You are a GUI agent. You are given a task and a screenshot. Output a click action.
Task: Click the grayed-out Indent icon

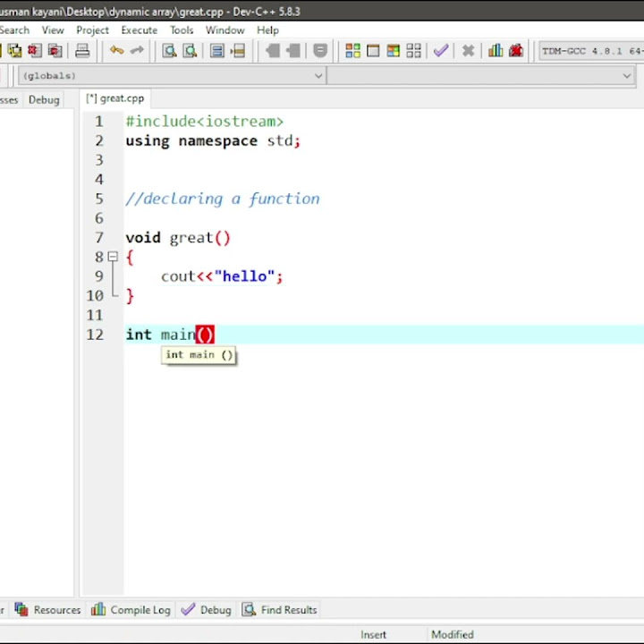(273, 51)
